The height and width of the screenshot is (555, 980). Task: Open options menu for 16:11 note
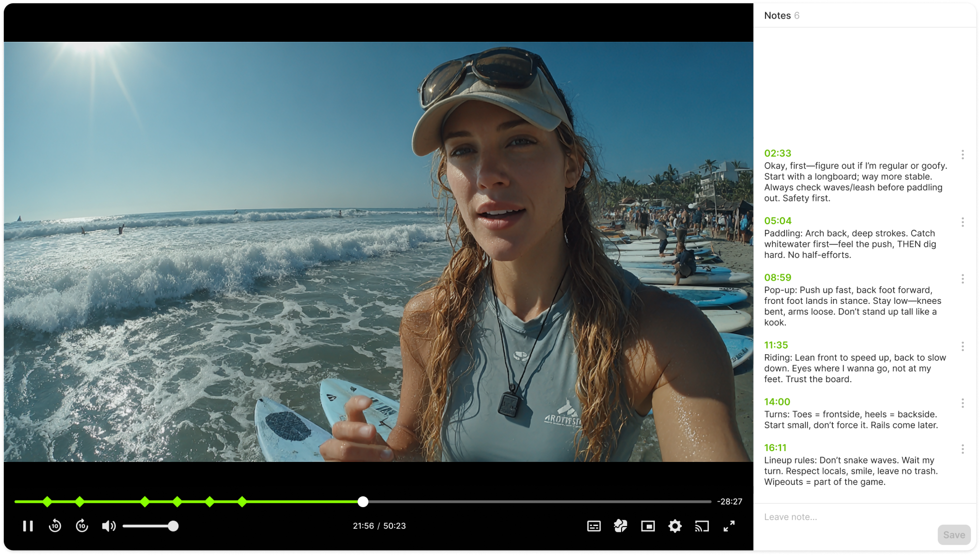pyautogui.click(x=962, y=449)
